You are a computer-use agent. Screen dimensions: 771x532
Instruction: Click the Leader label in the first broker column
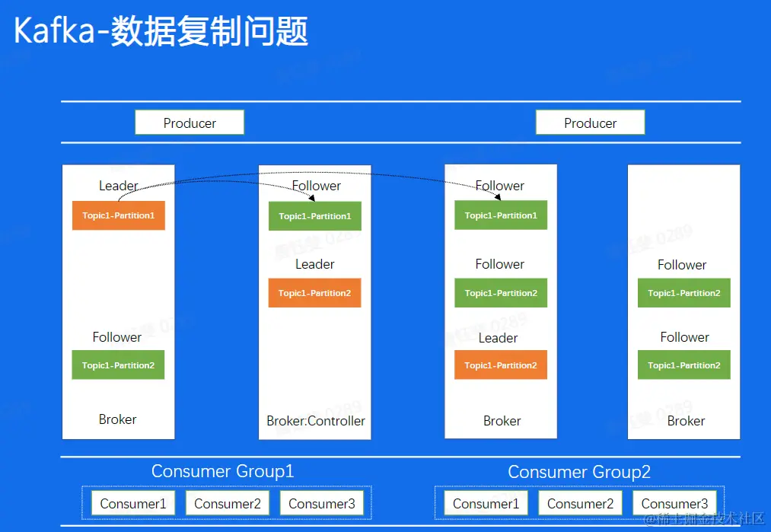119,186
